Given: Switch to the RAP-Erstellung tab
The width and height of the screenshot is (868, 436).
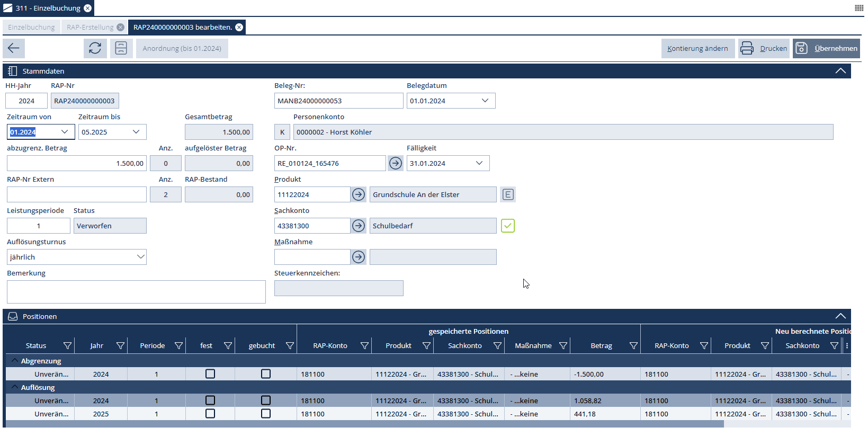Looking at the screenshot, I should coord(90,27).
